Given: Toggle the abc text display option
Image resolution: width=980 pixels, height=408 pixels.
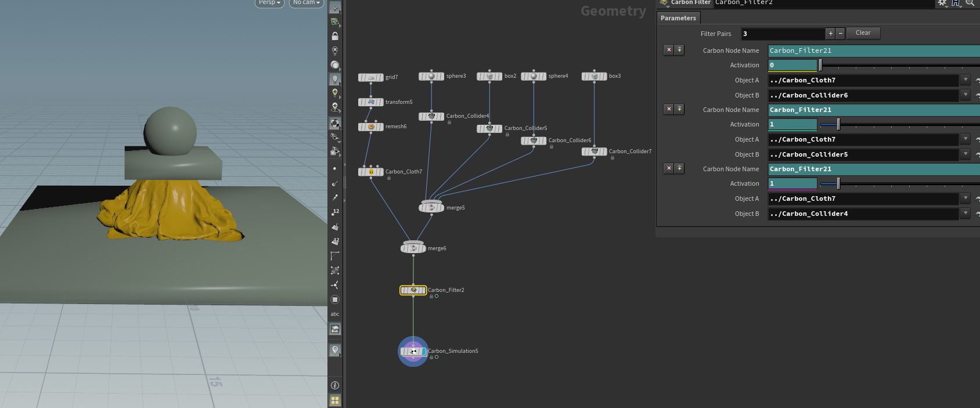Looking at the screenshot, I should tap(335, 314).
